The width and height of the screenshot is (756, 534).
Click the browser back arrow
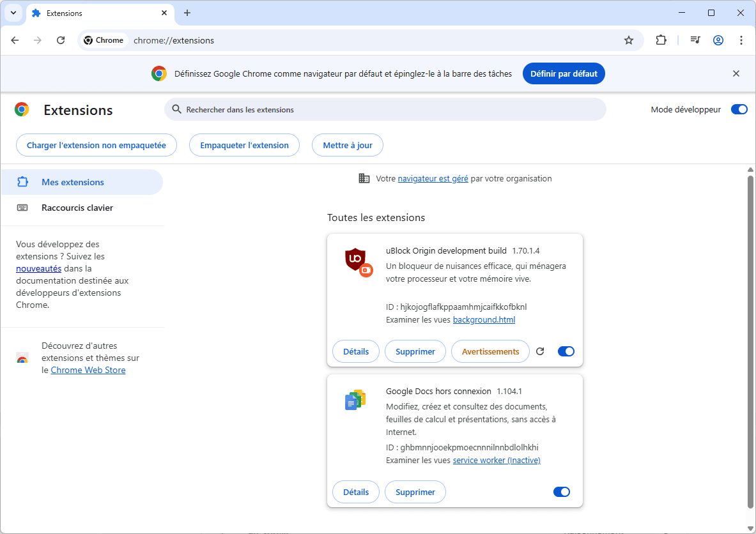(x=15, y=40)
